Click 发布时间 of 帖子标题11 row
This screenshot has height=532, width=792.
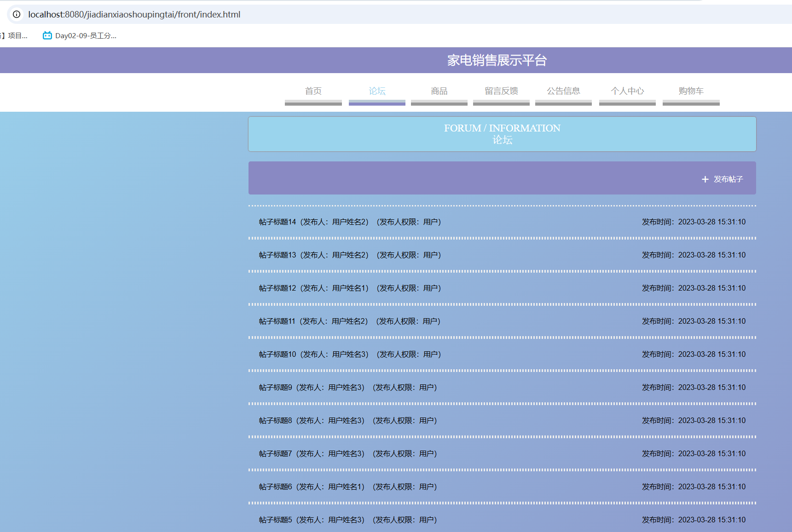coord(694,321)
